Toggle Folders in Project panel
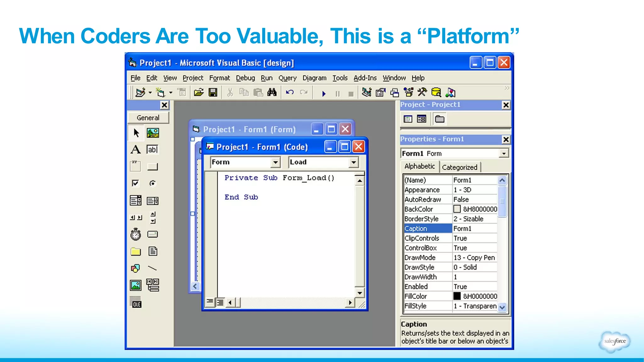This screenshot has height=362, width=644. pyautogui.click(x=440, y=119)
